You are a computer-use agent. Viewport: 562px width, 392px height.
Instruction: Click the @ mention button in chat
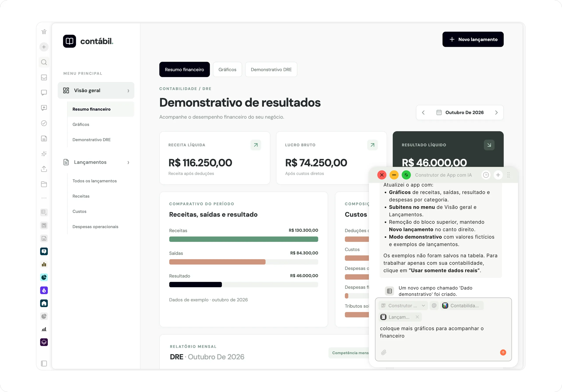pyautogui.click(x=434, y=305)
